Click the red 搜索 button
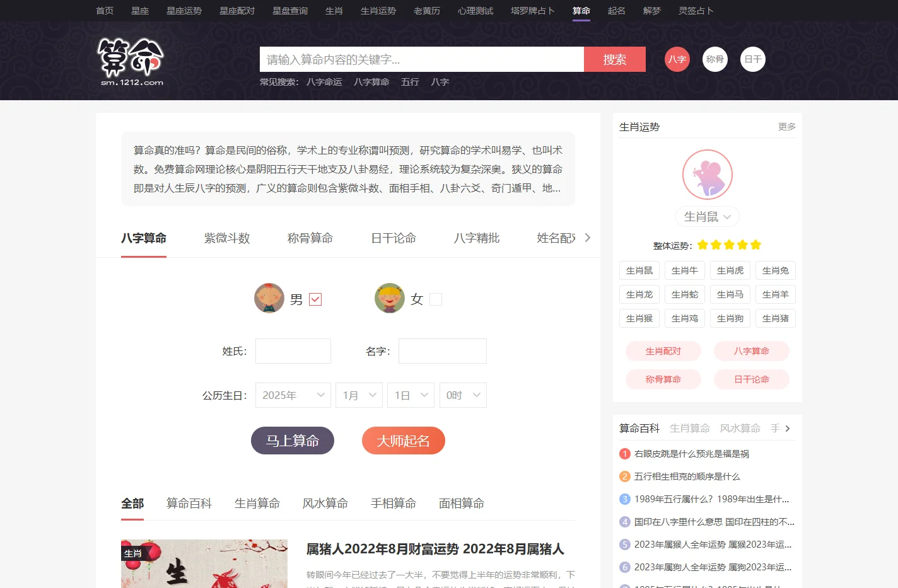The height and width of the screenshot is (588, 898). tap(615, 59)
